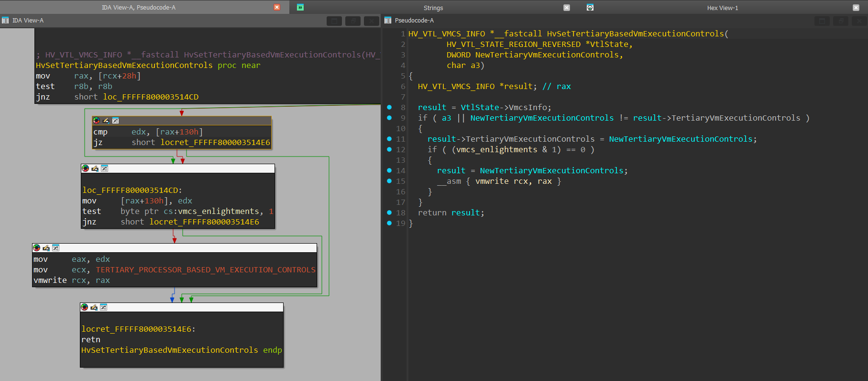This screenshot has height=381, width=868.
Task: Click the IDA View-A panel icon
Action: tap(5, 20)
